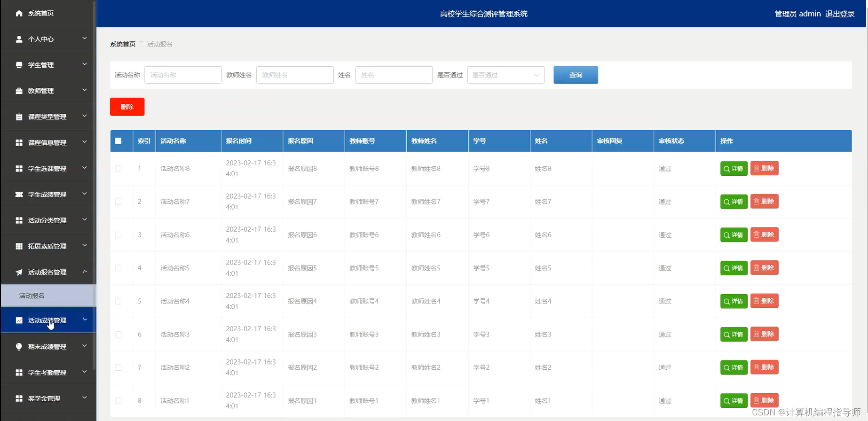Focus the 活动名称 search field
Image resolution: width=868 pixels, height=421 pixels.
click(183, 75)
